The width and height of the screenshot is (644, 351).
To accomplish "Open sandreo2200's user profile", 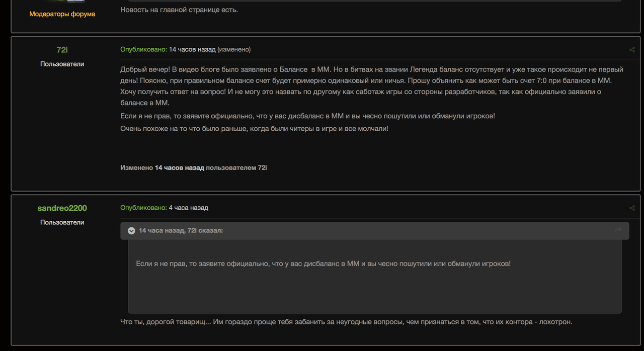I will pos(62,208).
